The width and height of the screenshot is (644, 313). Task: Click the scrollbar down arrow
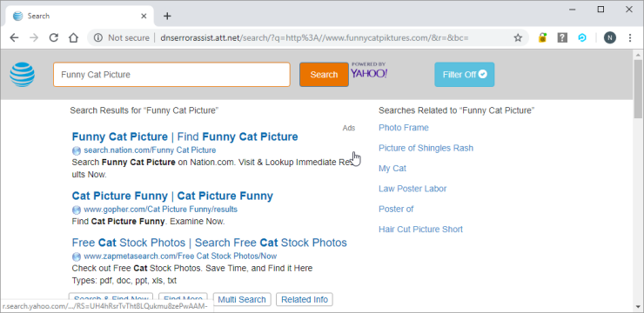638,307
